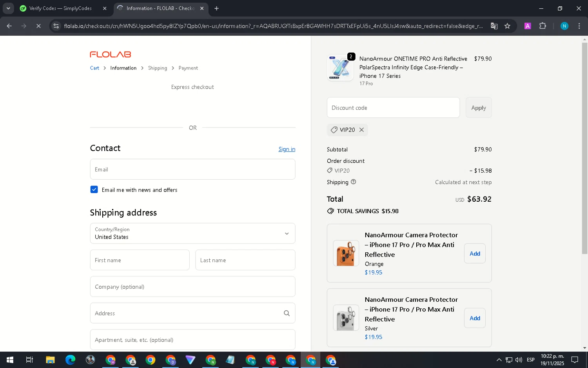Click the Orange protector price $19.95
588x368 pixels.
(x=373, y=272)
